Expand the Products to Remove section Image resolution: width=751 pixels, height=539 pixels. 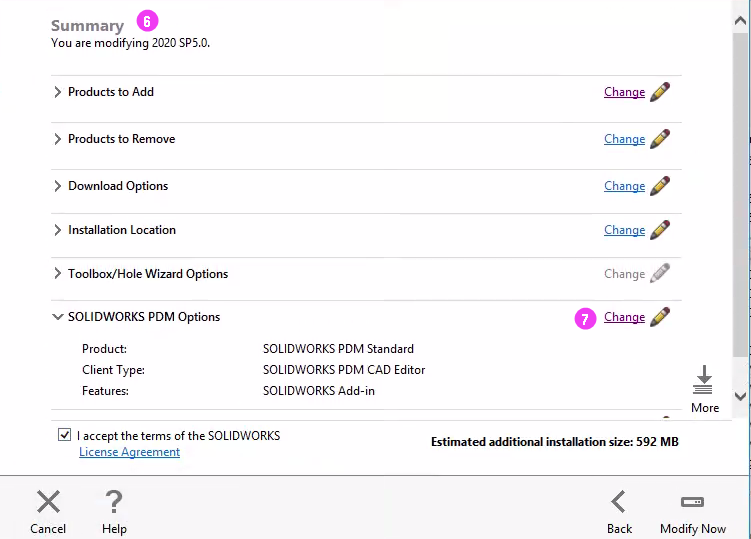point(57,138)
